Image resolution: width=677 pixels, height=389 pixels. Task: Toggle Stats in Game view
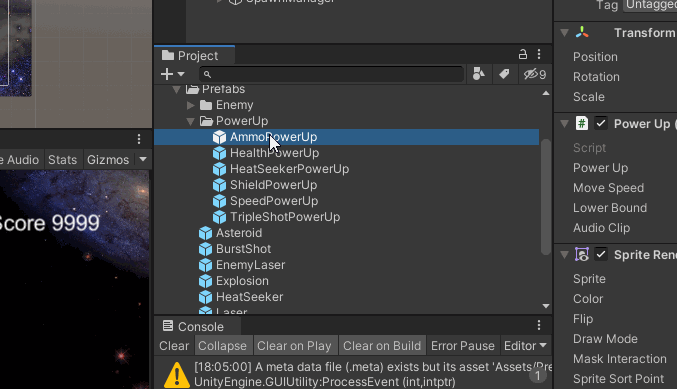click(x=63, y=160)
